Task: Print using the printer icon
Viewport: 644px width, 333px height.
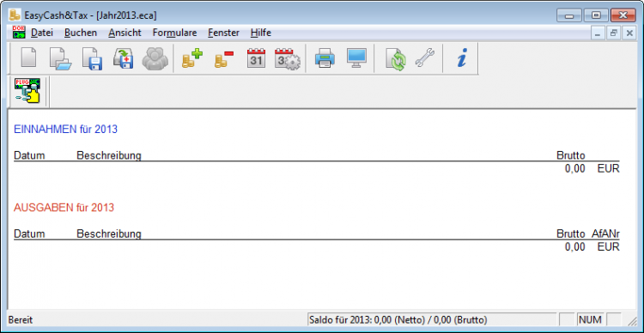Action: tap(325, 58)
